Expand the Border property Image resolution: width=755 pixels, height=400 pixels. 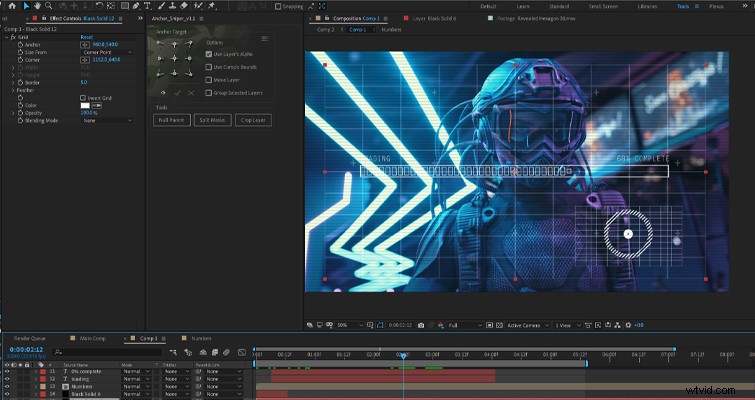(x=13, y=82)
